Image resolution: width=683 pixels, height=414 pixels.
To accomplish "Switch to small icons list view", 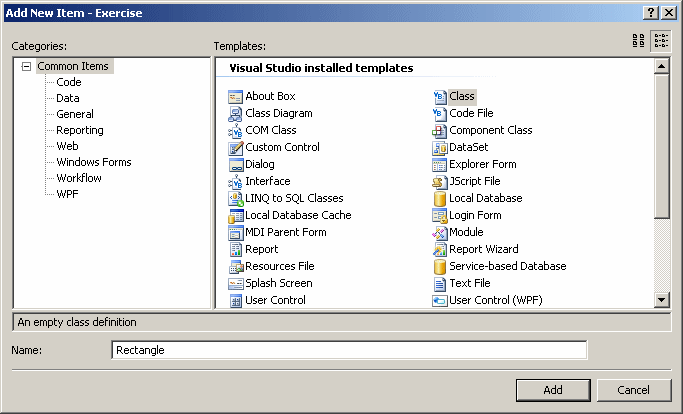I will [661, 41].
